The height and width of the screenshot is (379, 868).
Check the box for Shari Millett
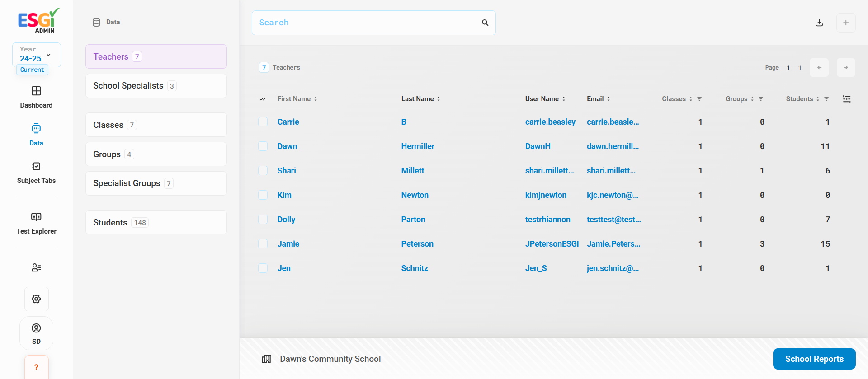coord(263,171)
